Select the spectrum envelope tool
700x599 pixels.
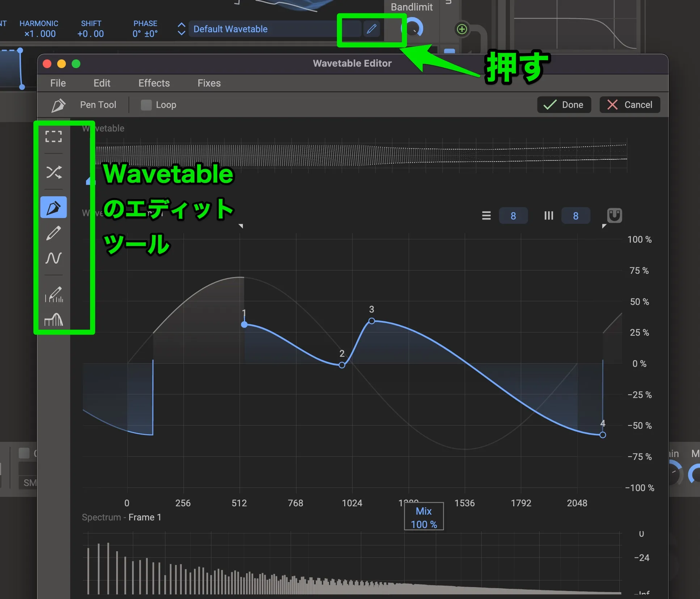54,319
